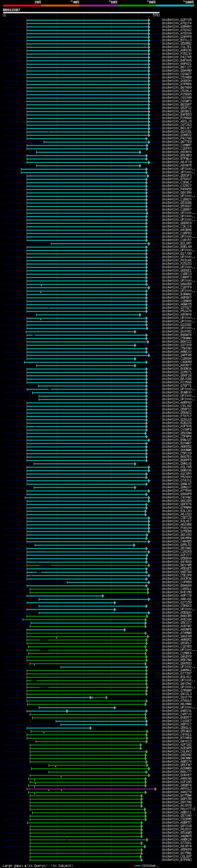
Task: Select hit label UniRef100_Q4RS31
Action: [x=177, y=711]
